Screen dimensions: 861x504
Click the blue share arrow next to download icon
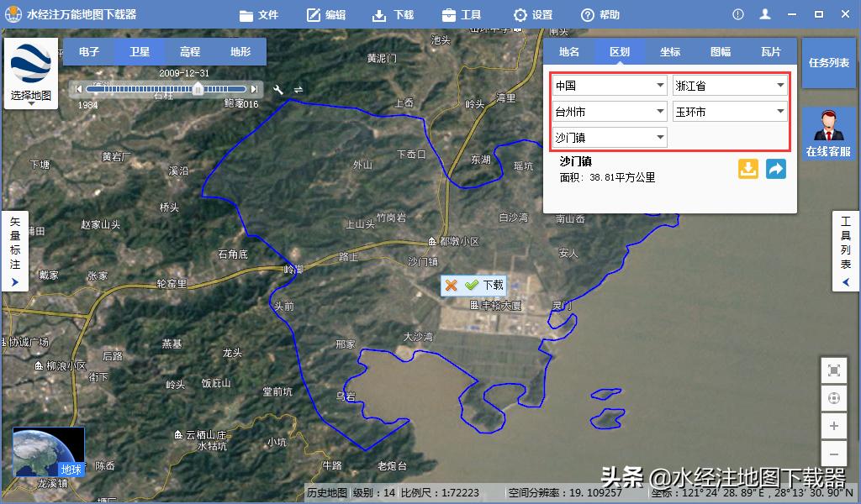click(775, 169)
